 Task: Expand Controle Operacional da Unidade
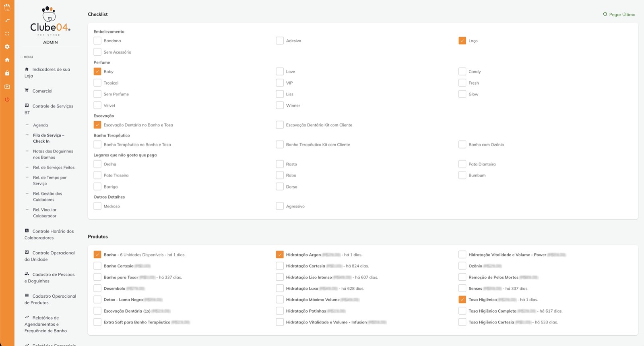click(50, 256)
